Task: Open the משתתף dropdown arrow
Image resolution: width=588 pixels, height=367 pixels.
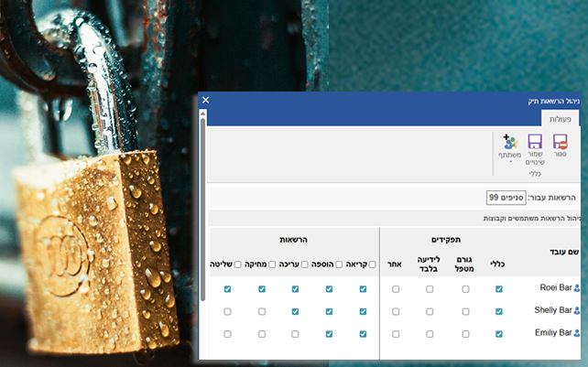Action: (510, 163)
